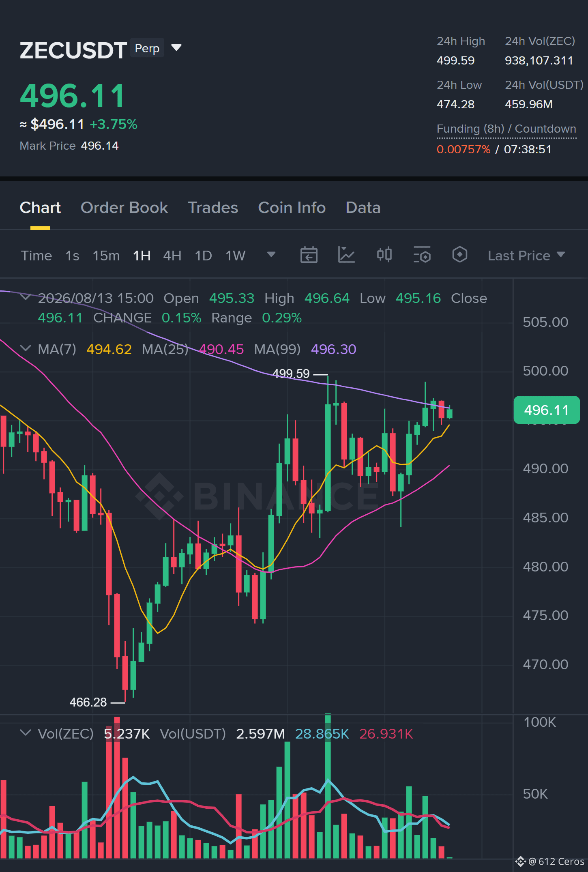Tap the 24h High value 499.59
Image resolution: width=588 pixels, height=872 pixels.
(x=455, y=61)
